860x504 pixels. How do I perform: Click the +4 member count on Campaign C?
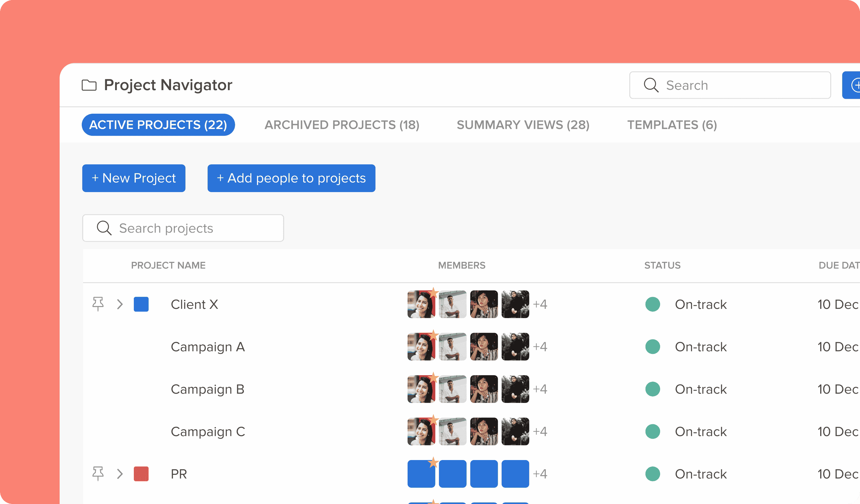point(540,431)
